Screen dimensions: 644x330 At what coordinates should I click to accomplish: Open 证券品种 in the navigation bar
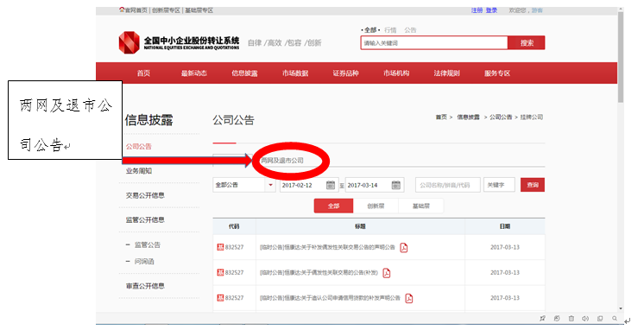point(345,73)
